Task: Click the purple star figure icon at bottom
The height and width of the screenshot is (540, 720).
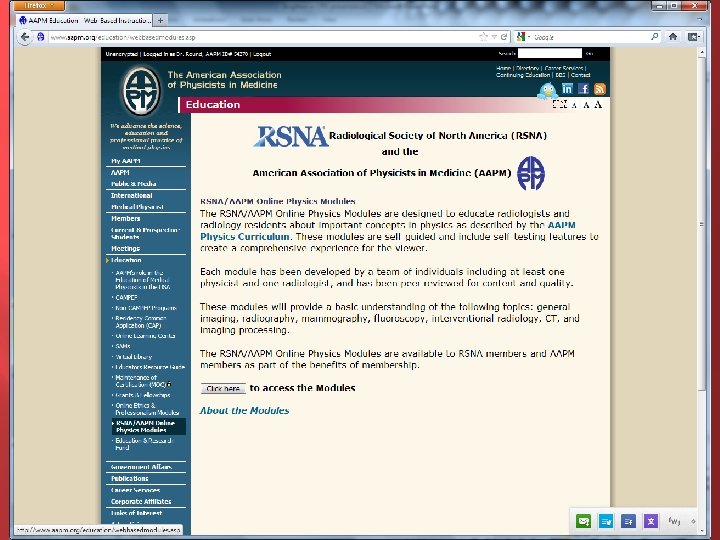Action: coord(651,521)
